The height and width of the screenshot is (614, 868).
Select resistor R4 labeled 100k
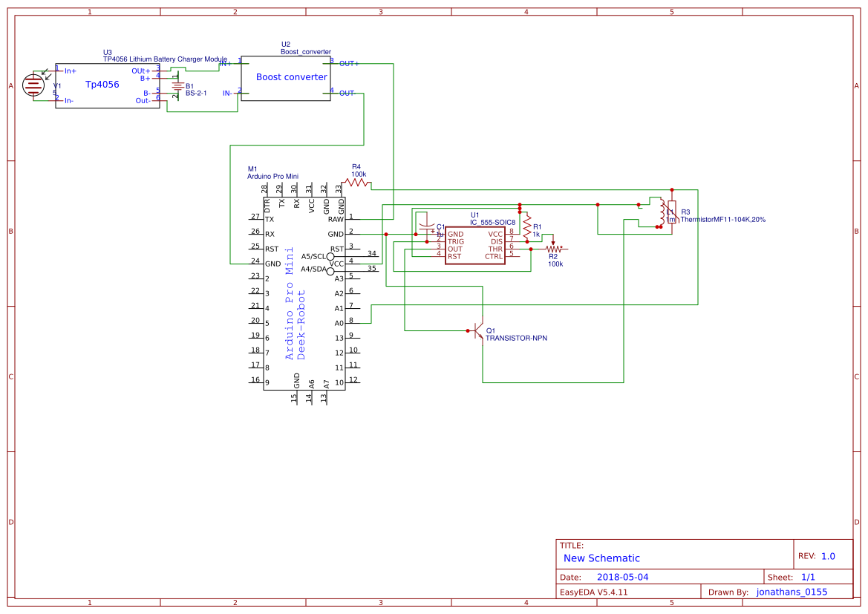(x=355, y=182)
